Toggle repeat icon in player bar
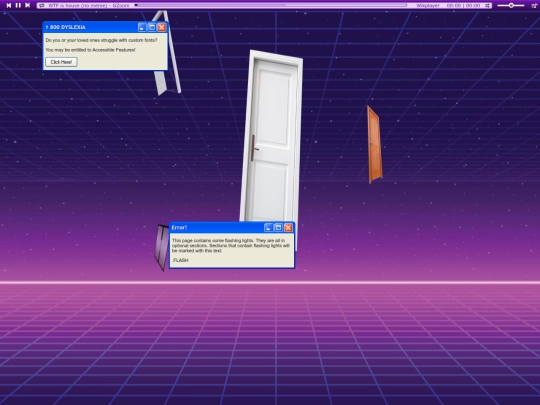The width and height of the screenshot is (540, 405). point(42,6)
